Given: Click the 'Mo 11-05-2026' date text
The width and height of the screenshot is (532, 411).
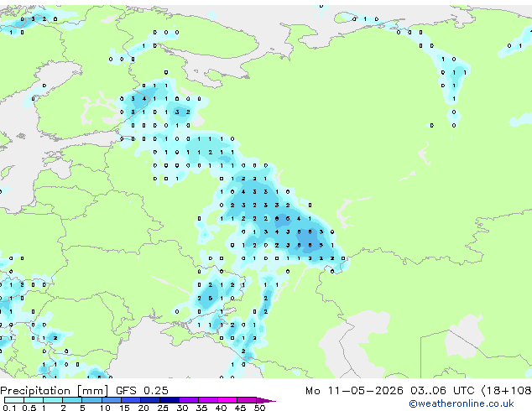Looking at the screenshot, I should (x=355, y=391).
